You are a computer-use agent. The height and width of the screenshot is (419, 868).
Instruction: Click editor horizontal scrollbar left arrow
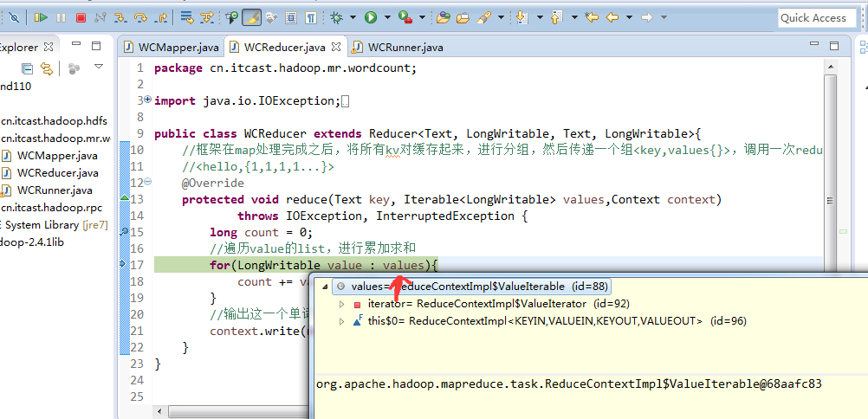point(160,412)
